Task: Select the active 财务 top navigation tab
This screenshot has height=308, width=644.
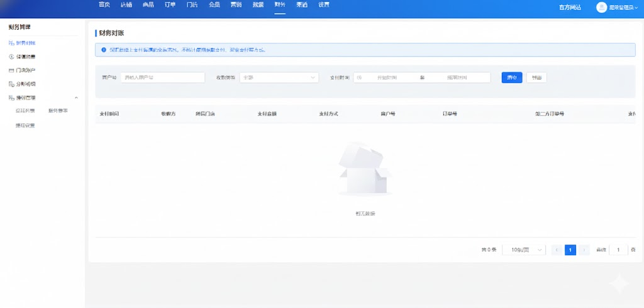Action: click(280, 5)
